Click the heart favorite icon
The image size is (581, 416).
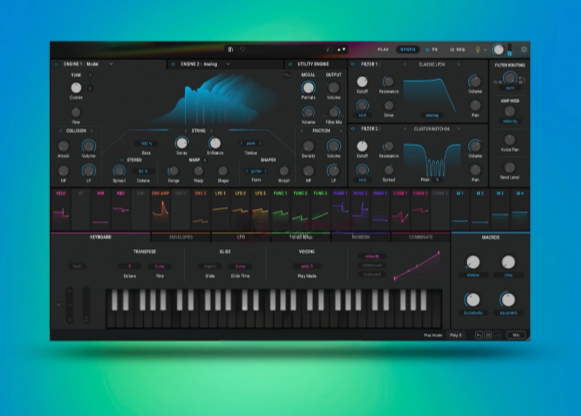click(242, 49)
